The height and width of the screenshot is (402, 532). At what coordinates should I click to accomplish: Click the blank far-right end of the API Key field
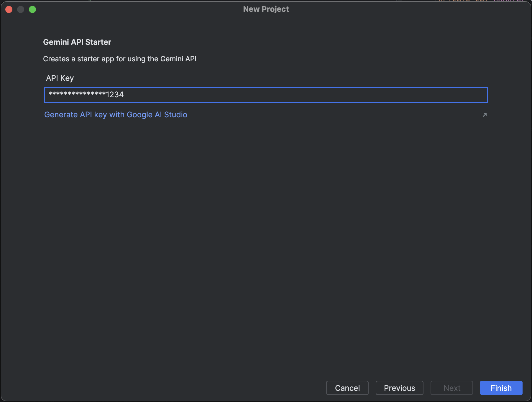472,95
